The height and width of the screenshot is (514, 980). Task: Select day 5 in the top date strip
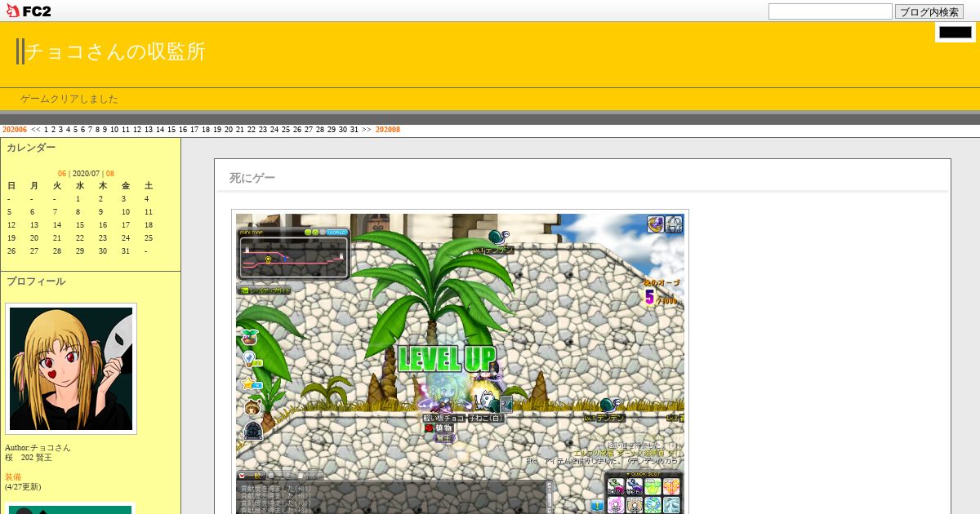(x=76, y=130)
